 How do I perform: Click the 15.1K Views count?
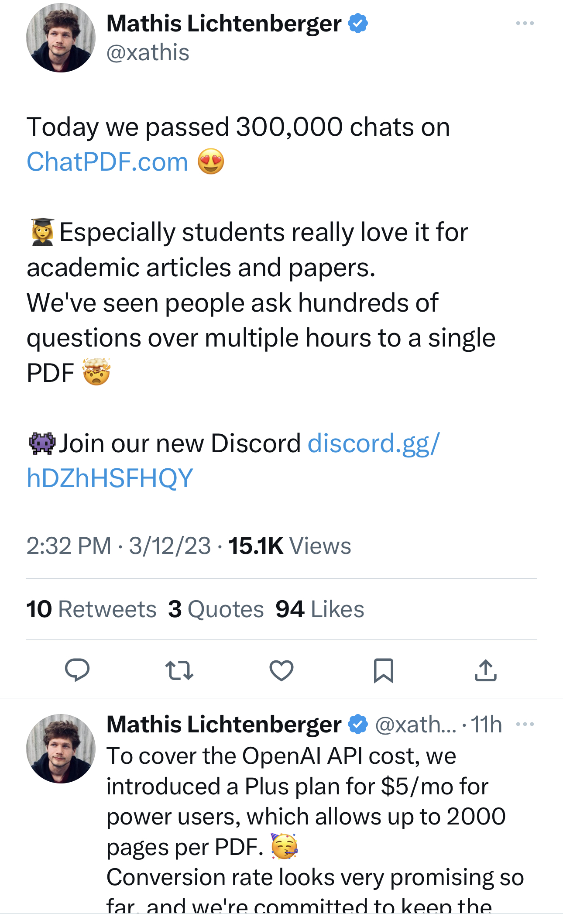tap(289, 546)
